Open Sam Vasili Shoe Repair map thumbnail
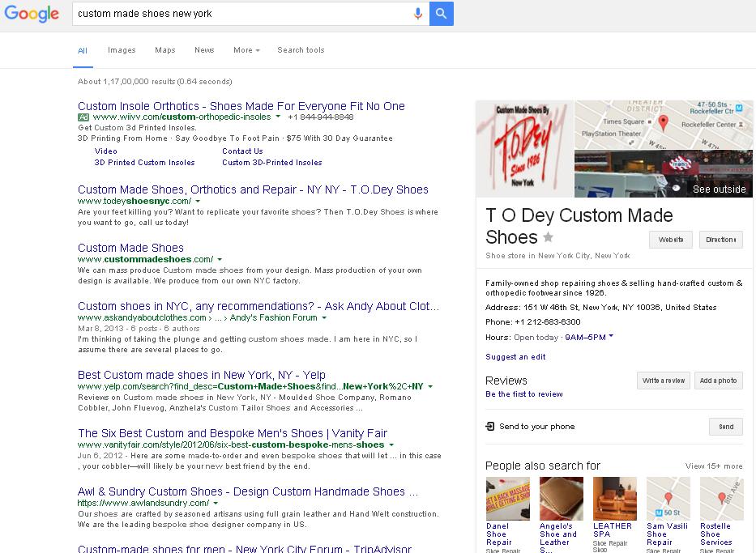The width and height of the screenshot is (756, 553). click(668, 499)
